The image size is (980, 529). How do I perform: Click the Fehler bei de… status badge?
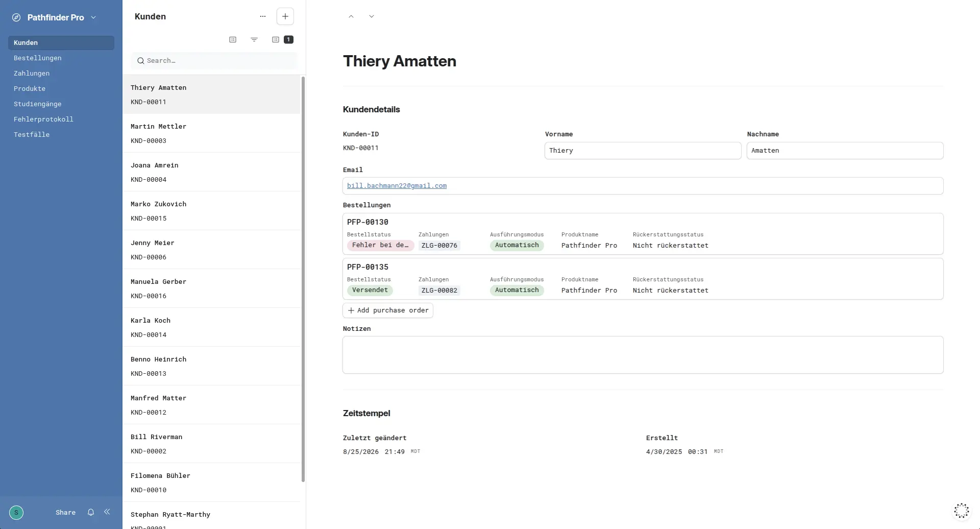pyautogui.click(x=380, y=245)
